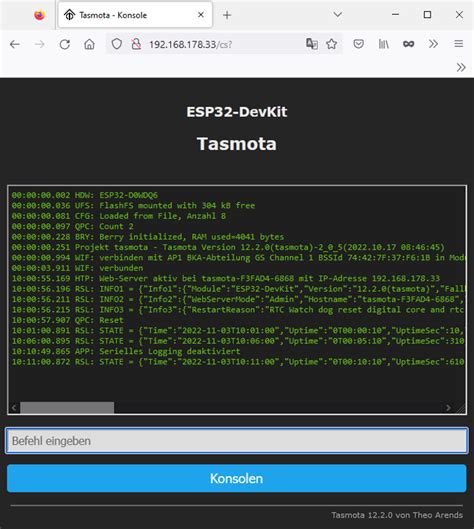Viewport: 474px width, 529px height.
Task: Open the browser home page
Action: pyautogui.click(x=89, y=44)
